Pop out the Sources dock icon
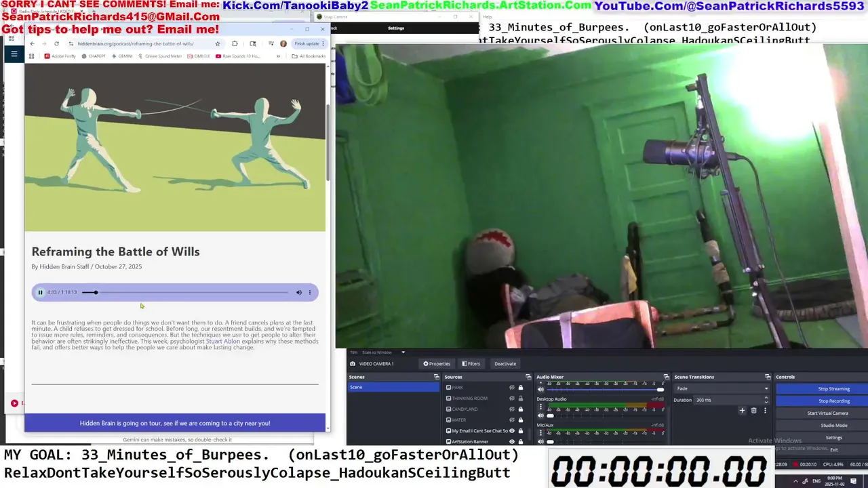Image resolution: width=868 pixels, height=488 pixels. pos(528,377)
